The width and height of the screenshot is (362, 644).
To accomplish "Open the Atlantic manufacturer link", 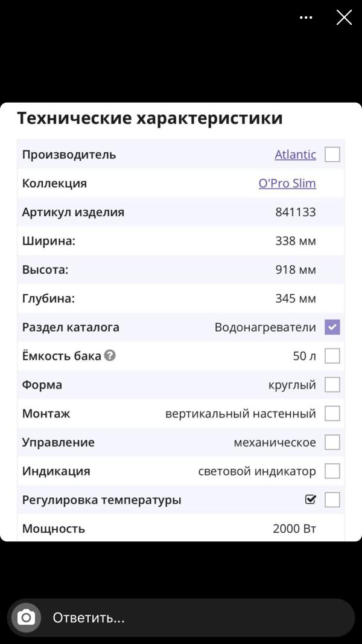I will (296, 155).
